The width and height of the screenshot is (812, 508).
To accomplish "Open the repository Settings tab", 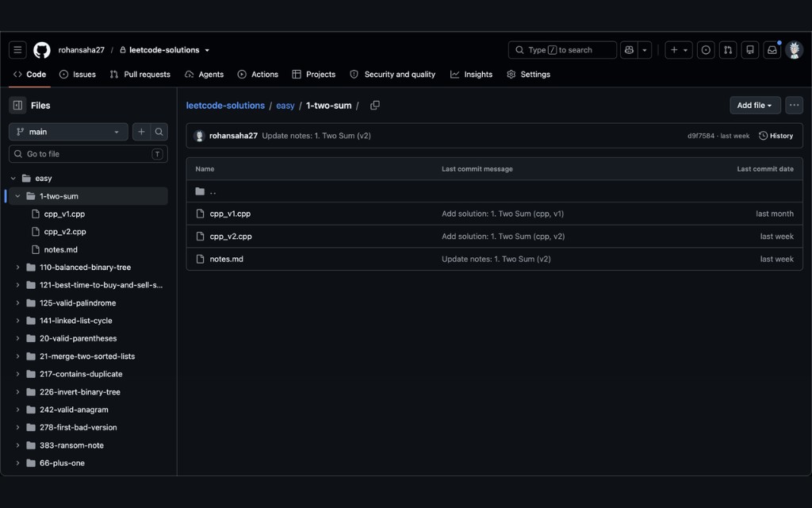I will click(x=529, y=74).
